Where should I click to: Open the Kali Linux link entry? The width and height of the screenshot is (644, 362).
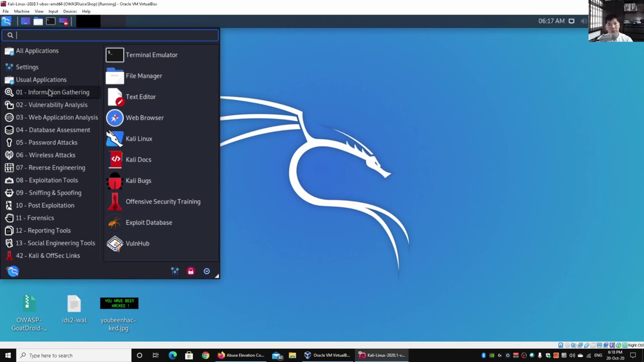(x=161, y=139)
